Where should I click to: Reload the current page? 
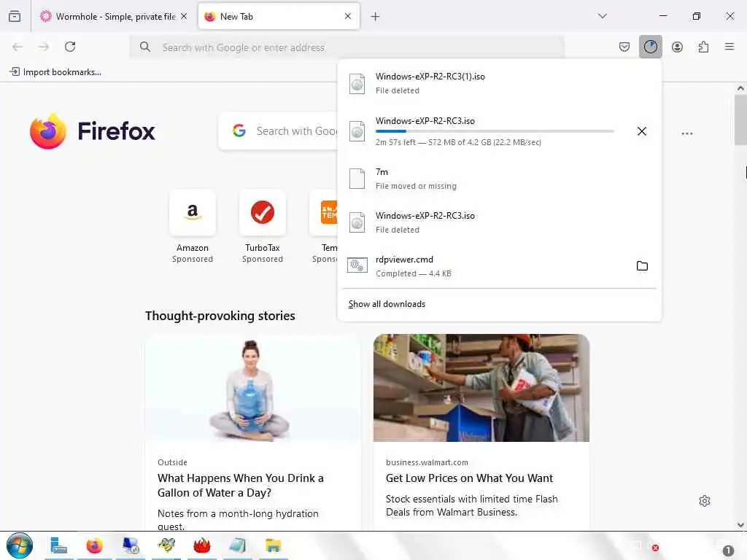pos(70,47)
